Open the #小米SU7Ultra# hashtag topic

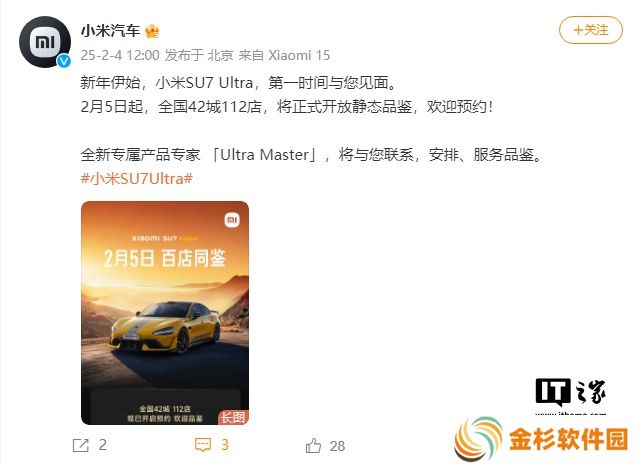click(x=137, y=179)
